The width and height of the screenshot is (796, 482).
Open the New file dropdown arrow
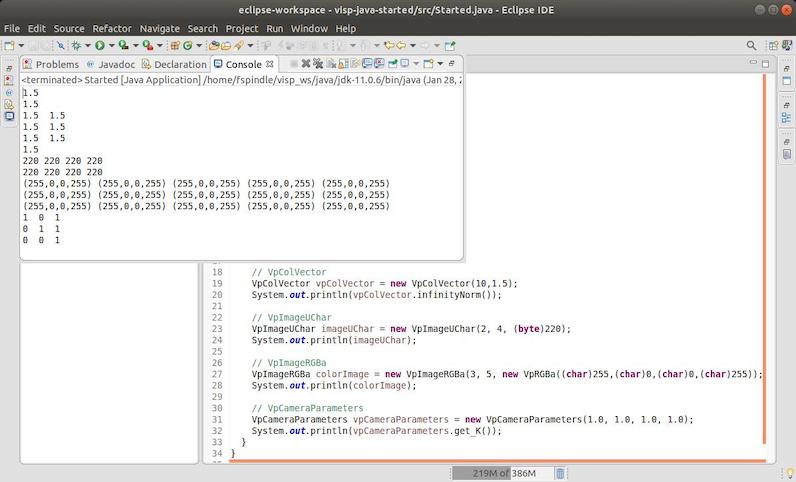pos(21,45)
